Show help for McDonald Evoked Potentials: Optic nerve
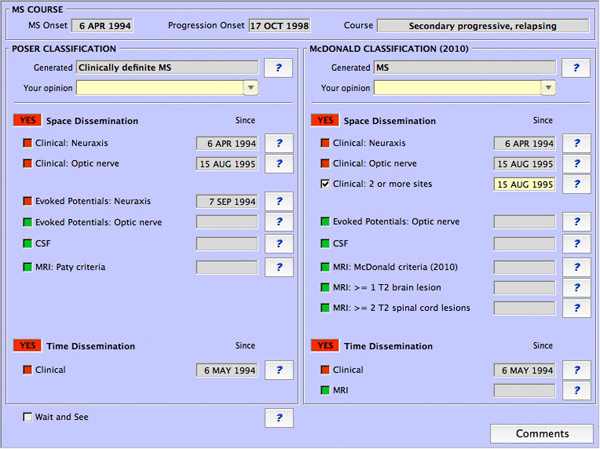This screenshot has height=449, width=600. coord(577,222)
